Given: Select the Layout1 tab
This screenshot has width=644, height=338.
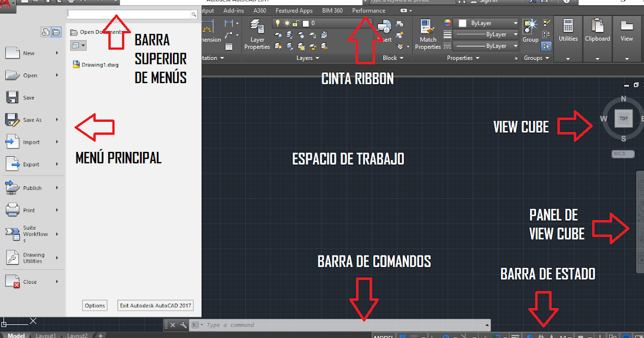Looking at the screenshot, I should tap(46, 335).
